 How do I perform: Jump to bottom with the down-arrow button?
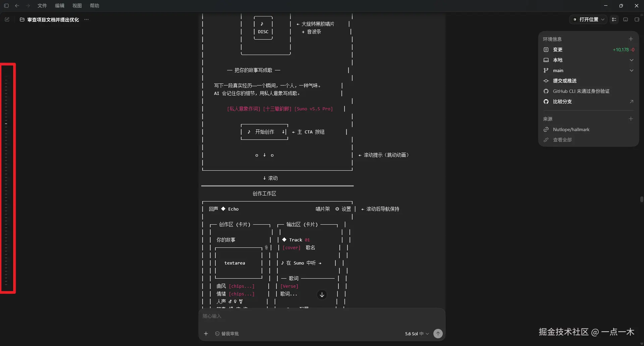(322, 295)
